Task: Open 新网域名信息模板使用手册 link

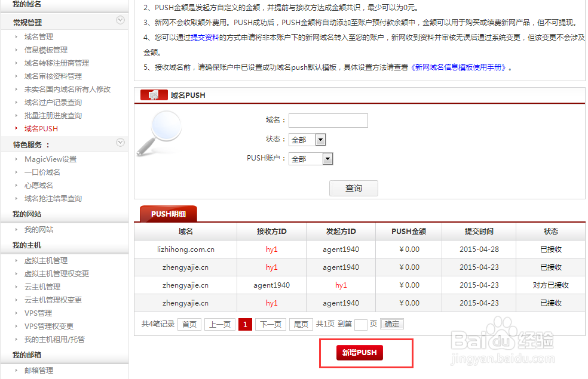Action: tap(458, 67)
